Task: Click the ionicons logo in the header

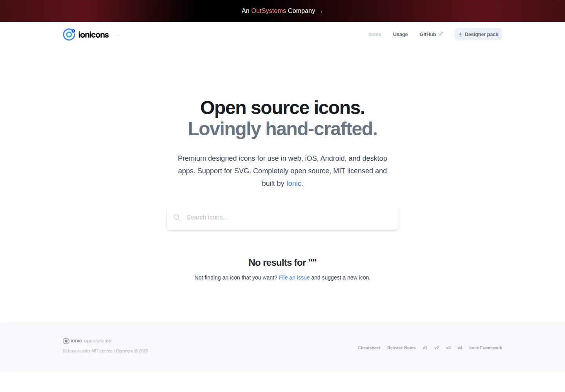Action: tap(86, 34)
